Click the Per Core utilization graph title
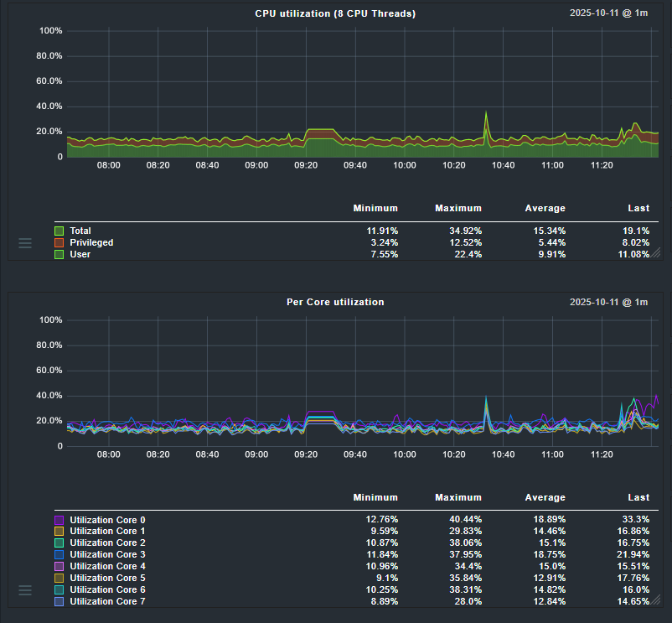672x623 pixels. pyautogui.click(x=335, y=302)
